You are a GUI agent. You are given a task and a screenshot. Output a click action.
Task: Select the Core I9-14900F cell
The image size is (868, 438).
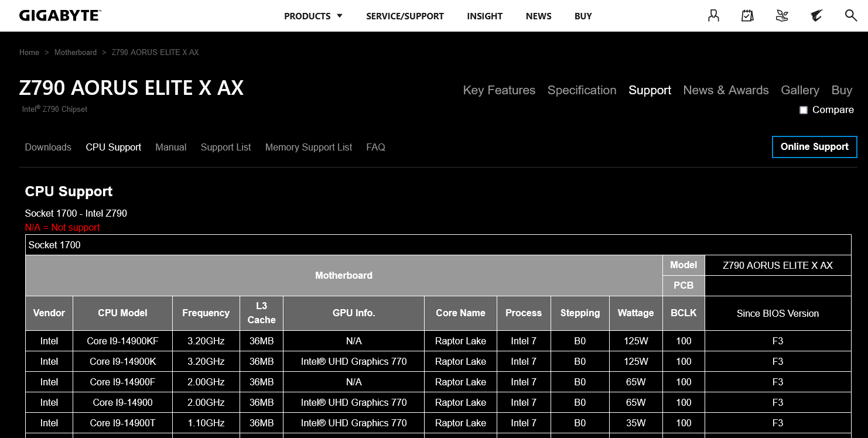(122, 382)
